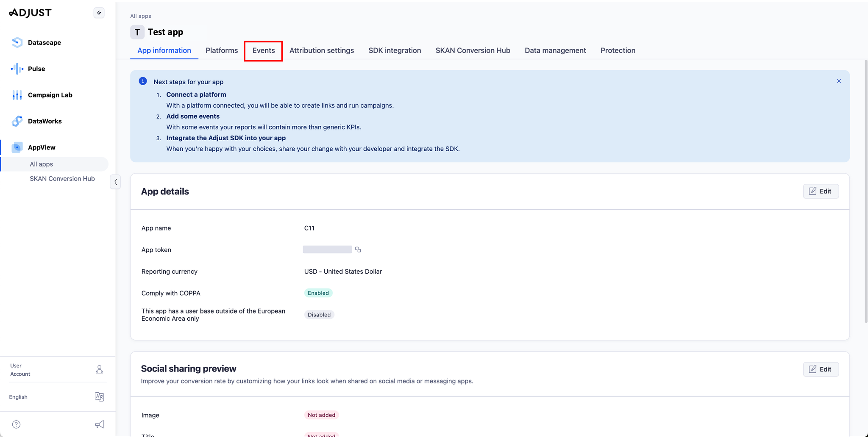This screenshot has height=438, width=868.
Task: Edit the App details section
Action: (x=821, y=191)
